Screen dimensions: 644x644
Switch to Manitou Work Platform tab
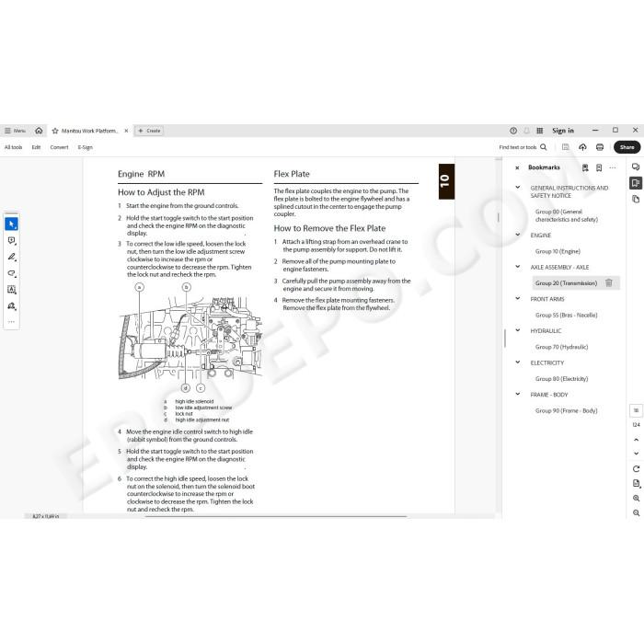coord(89,131)
